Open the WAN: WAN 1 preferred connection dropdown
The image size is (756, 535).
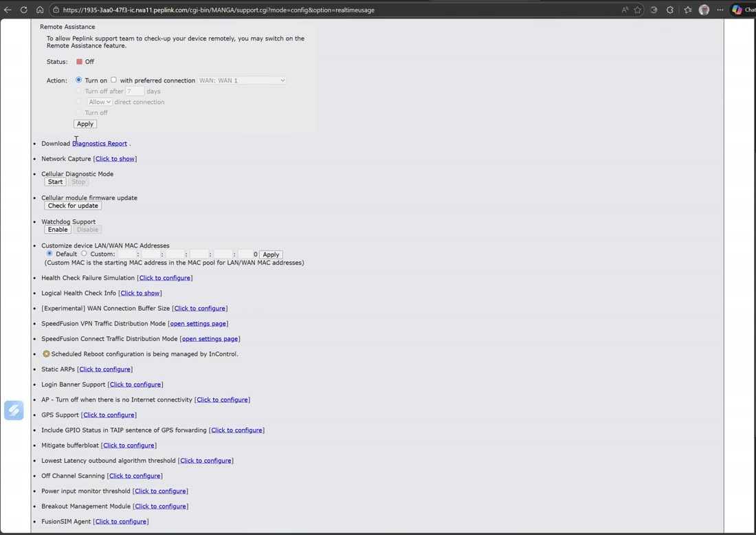[241, 80]
